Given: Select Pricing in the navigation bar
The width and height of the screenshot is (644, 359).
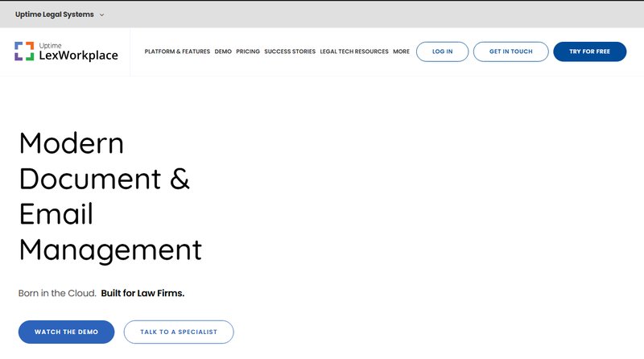Looking at the screenshot, I should click(248, 52).
